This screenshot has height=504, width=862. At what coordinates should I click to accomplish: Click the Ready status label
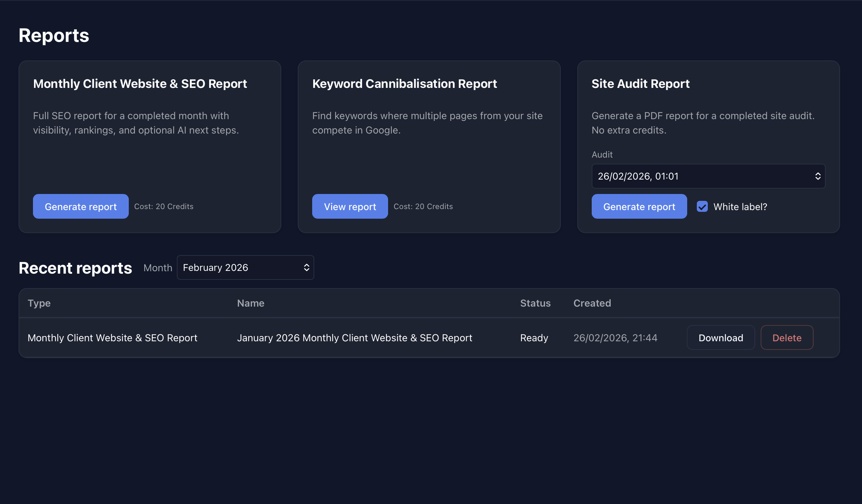point(534,337)
